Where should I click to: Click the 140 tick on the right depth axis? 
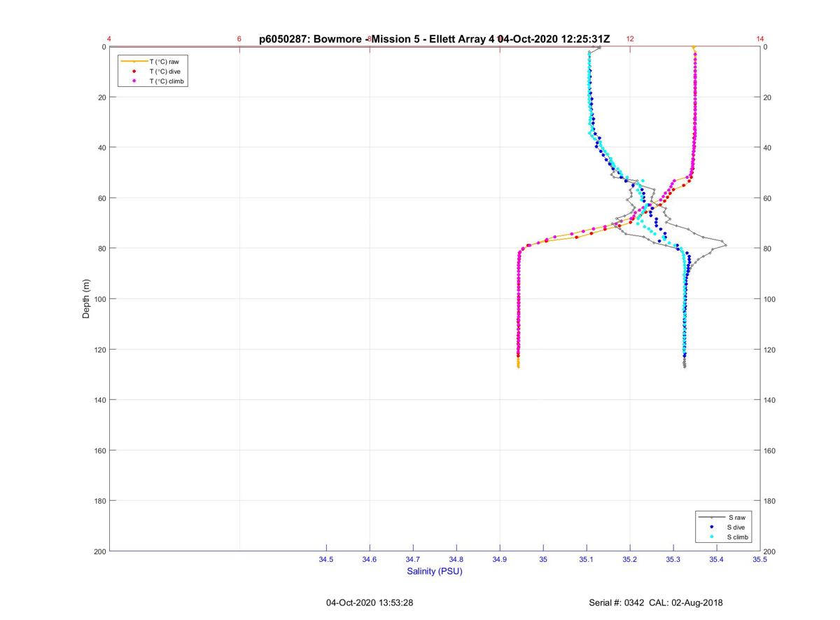pos(770,400)
